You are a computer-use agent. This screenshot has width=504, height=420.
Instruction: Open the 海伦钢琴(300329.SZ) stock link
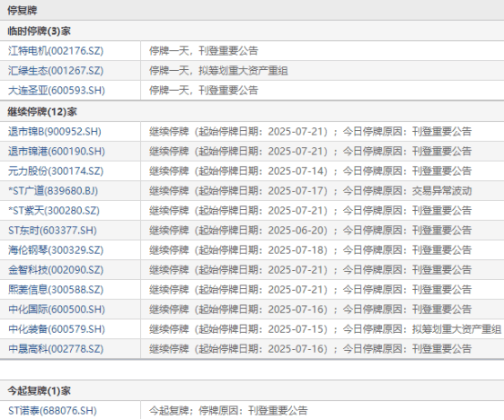pyautogui.click(x=55, y=250)
